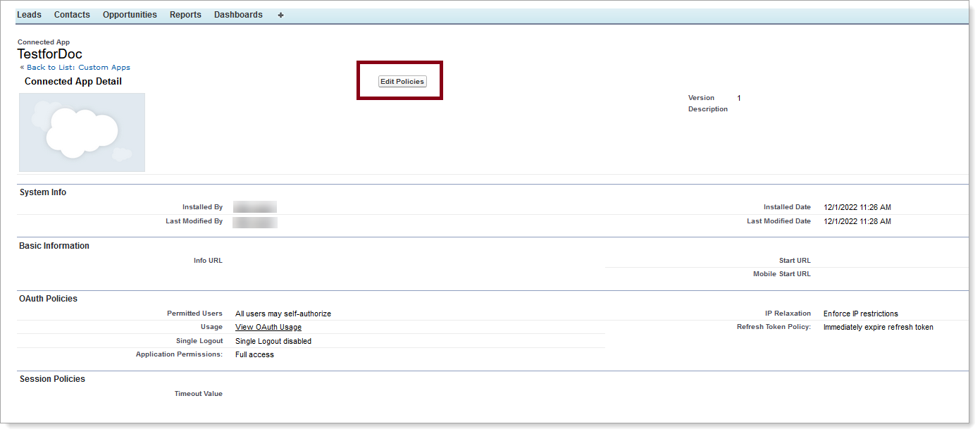Click the Installed Date value 12/1/2022
Viewport: 980px width, 434px height.
[858, 206]
